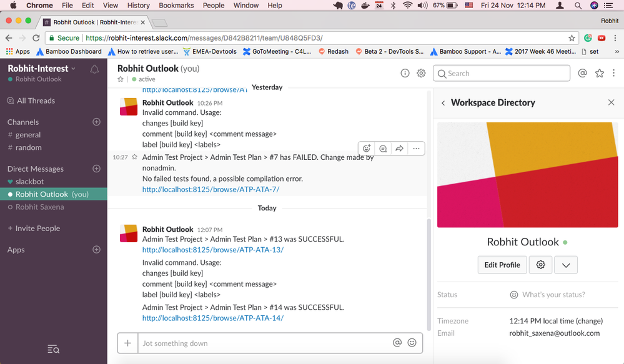624x364 pixels.
Task: Click profile avatar image in directory panel
Action: 528,175
